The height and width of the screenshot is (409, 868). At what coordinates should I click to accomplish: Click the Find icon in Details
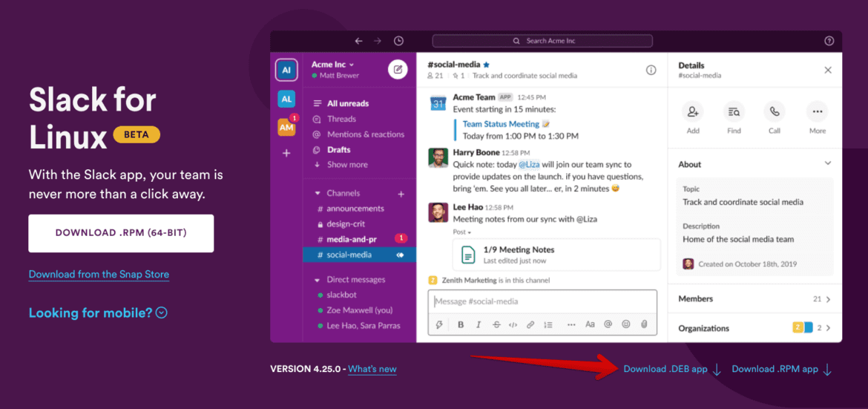pos(734,112)
